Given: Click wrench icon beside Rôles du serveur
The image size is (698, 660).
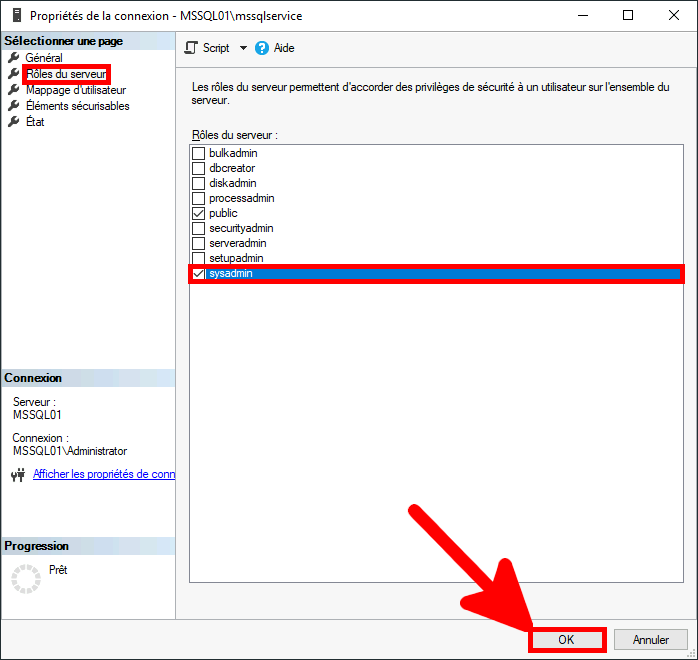Looking at the screenshot, I should pos(14,73).
